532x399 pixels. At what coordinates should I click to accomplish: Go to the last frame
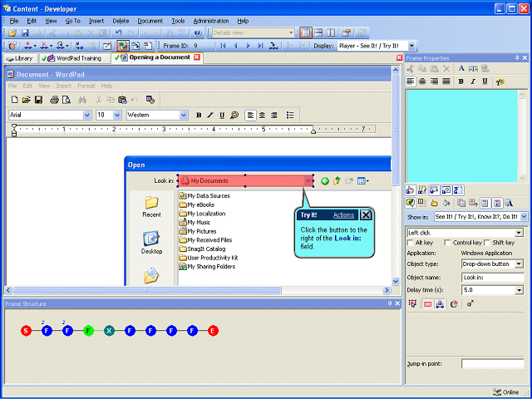tap(260, 46)
